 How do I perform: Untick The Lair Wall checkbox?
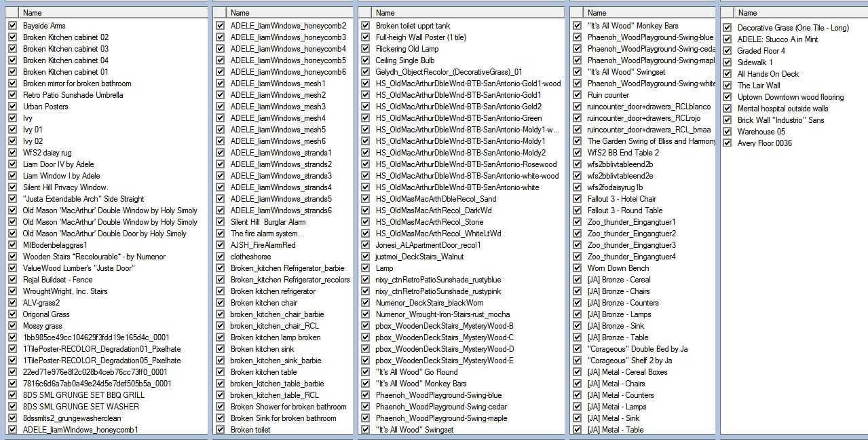pos(728,86)
